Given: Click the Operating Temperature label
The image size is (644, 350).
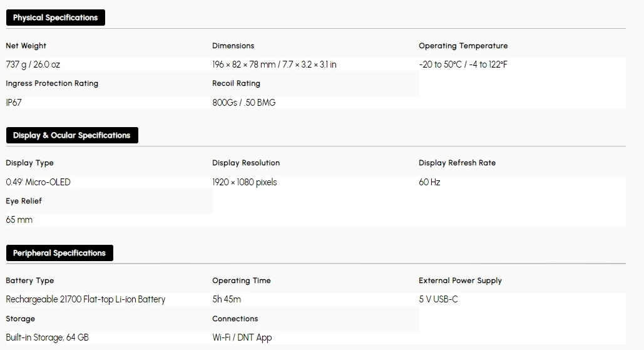Looking at the screenshot, I should tap(463, 46).
